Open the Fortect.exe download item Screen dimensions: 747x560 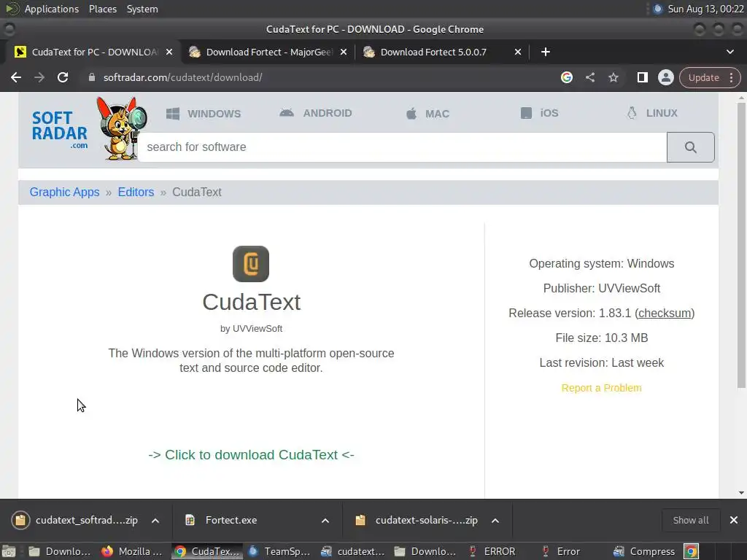(x=222, y=521)
